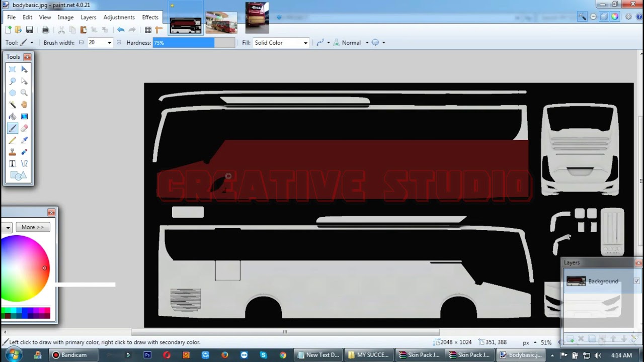Open the Image menu

(x=65, y=17)
